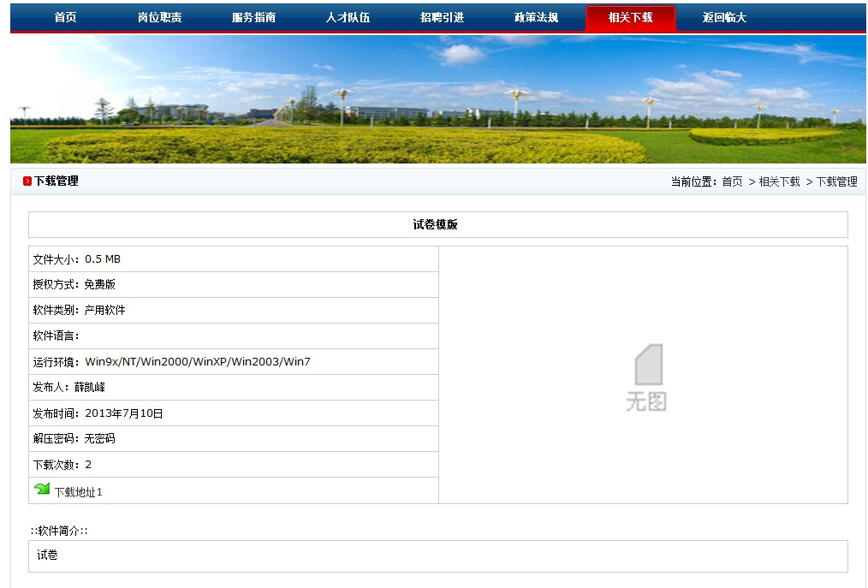Open the 首页 navigation menu item
868x588 pixels.
(65, 17)
